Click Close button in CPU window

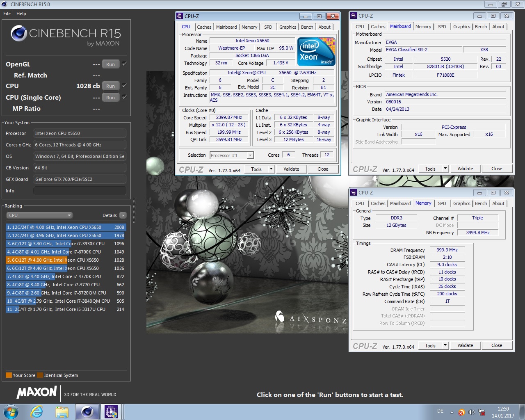click(x=323, y=169)
